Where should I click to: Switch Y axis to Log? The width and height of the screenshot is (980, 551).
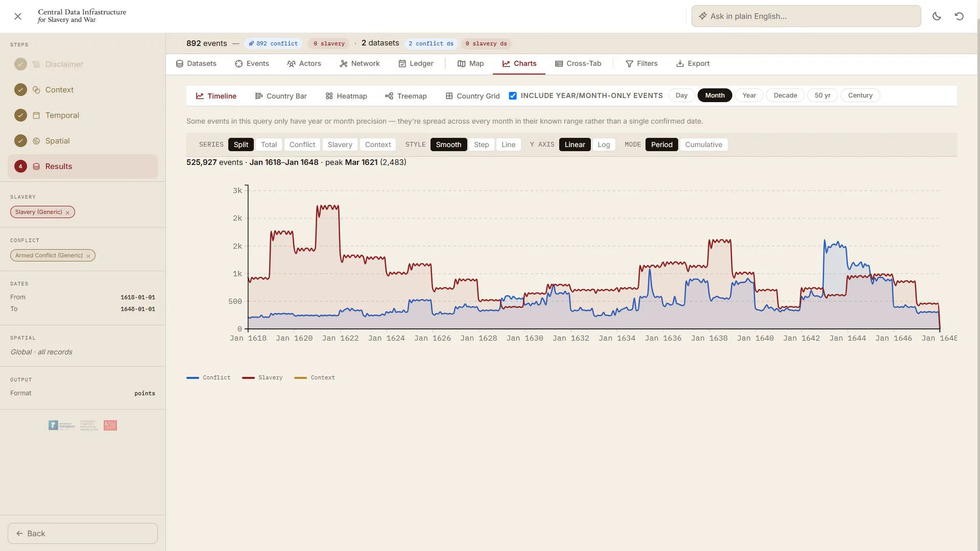604,145
